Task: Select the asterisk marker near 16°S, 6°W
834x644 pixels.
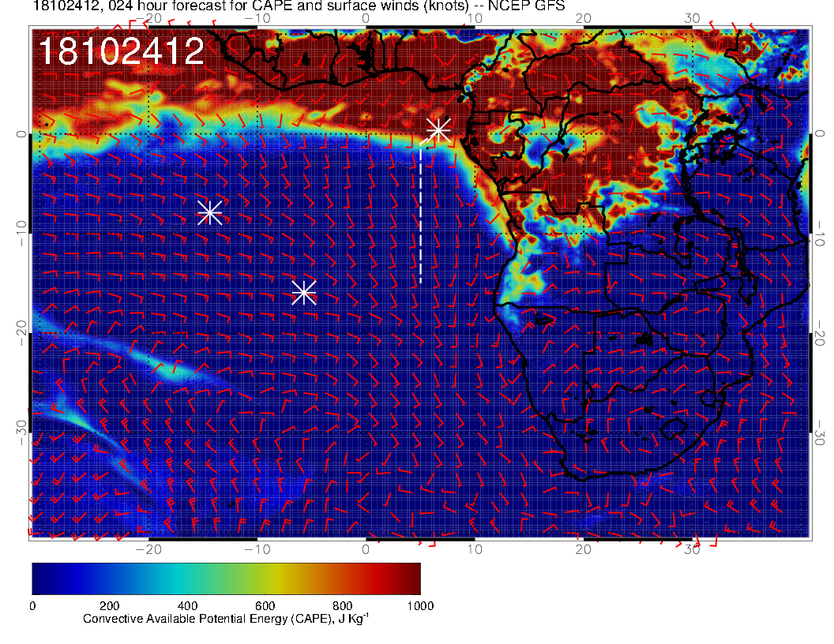Action: 304,292
